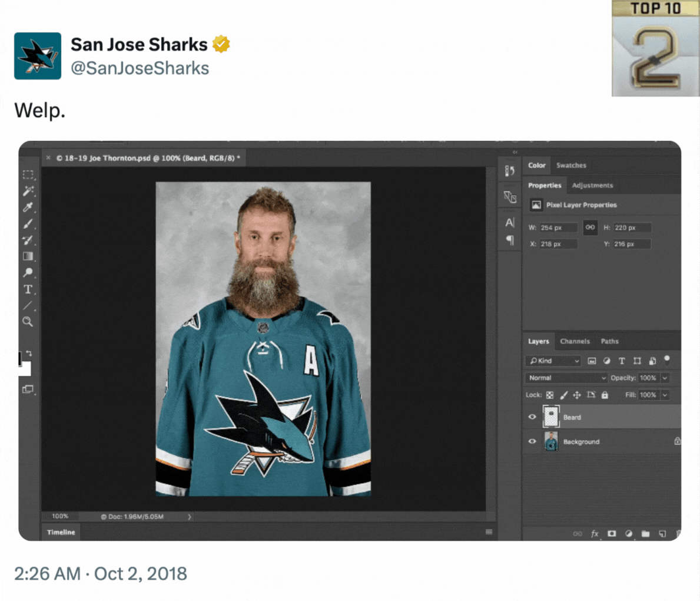Lock image pixels with brush icon

pos(564,395)
